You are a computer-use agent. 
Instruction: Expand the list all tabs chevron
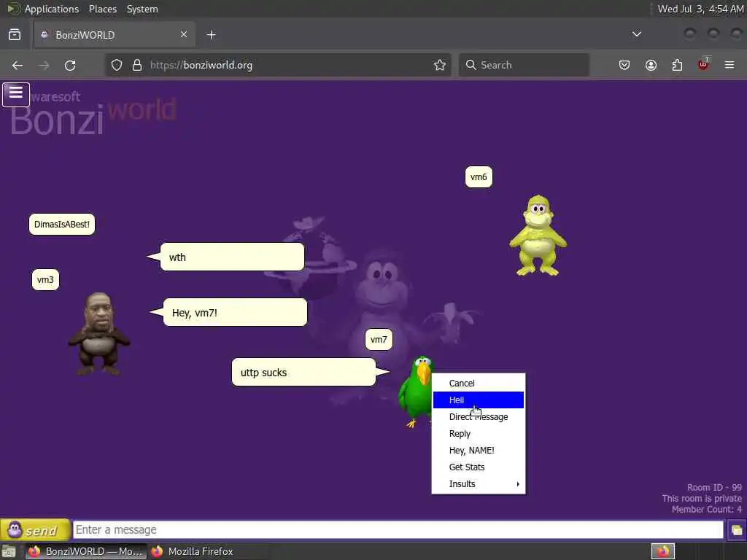[x=636, y=34]
